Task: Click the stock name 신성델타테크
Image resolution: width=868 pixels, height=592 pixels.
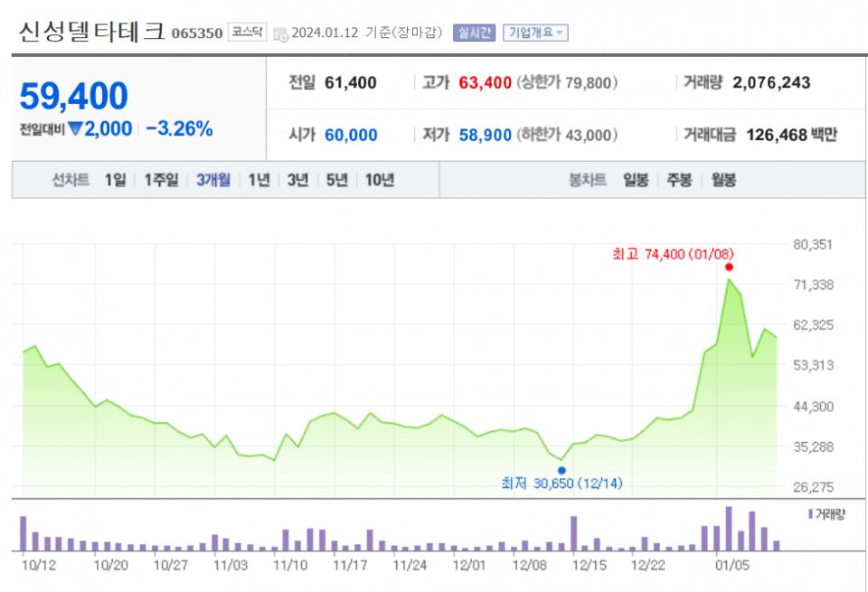Action: click(x=92, y=32)
